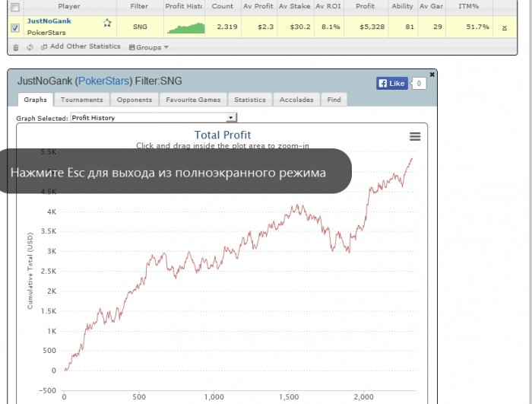
Task: Click the favourite star next to JustNoGank
Action: pyautogui.click(x=108, y=23)
